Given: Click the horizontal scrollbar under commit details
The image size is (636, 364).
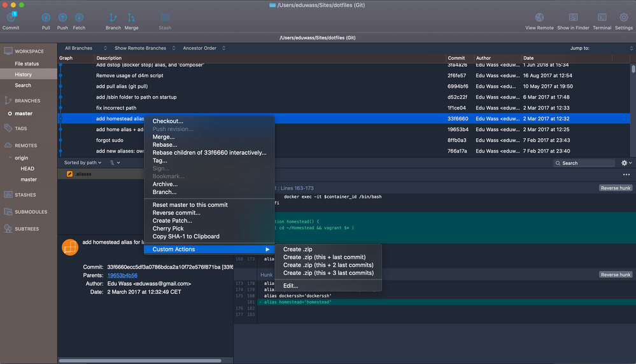Looking at the screenshot, I should 140,360.
